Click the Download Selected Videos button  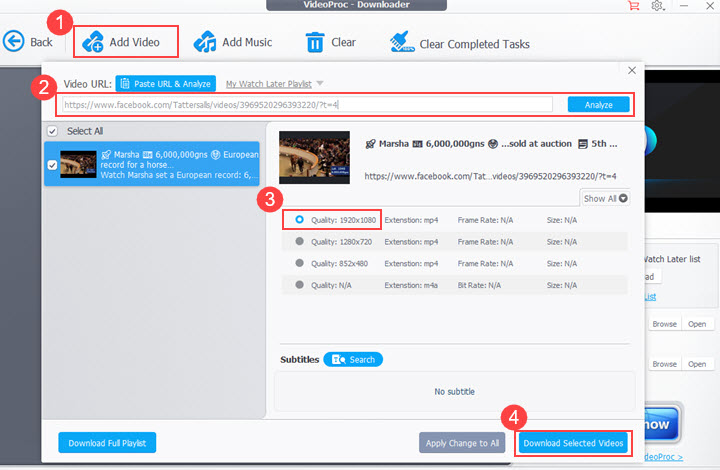pos(573,443)
